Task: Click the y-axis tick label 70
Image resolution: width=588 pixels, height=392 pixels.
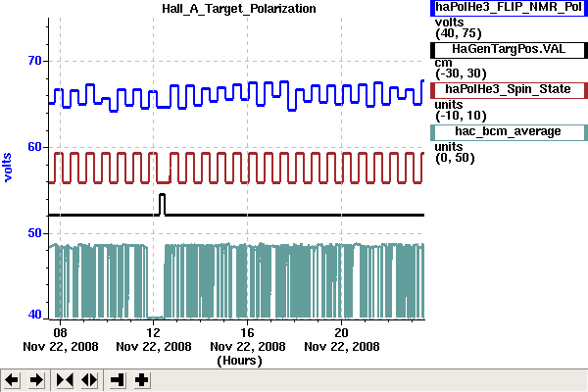Action: tap(35, 61)
